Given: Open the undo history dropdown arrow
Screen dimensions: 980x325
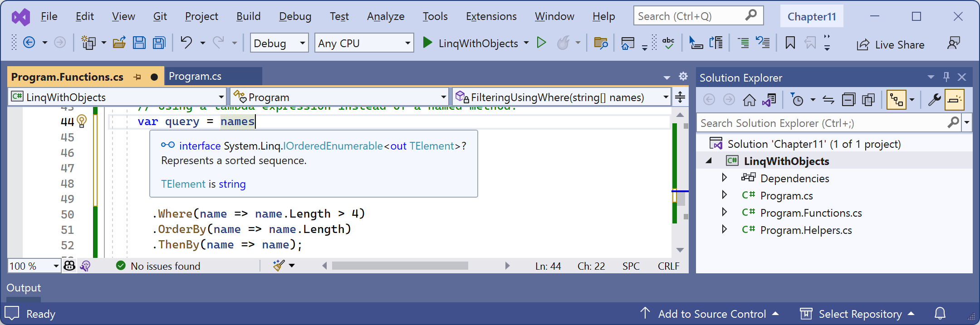Looking at the screenshot, I should tap(202, 43).
